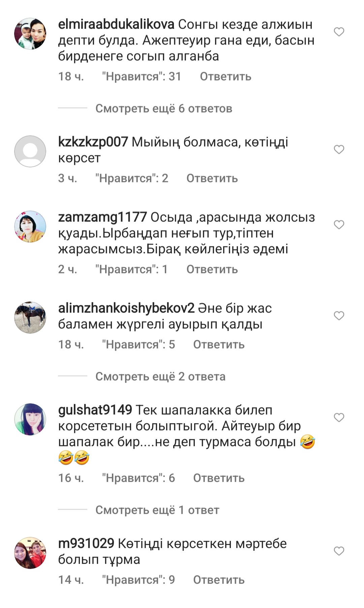The height and width of the screenshot is (608, 364).
Task: Heart the comment from alimzhankoishybekov2
Action: point(339,316)
